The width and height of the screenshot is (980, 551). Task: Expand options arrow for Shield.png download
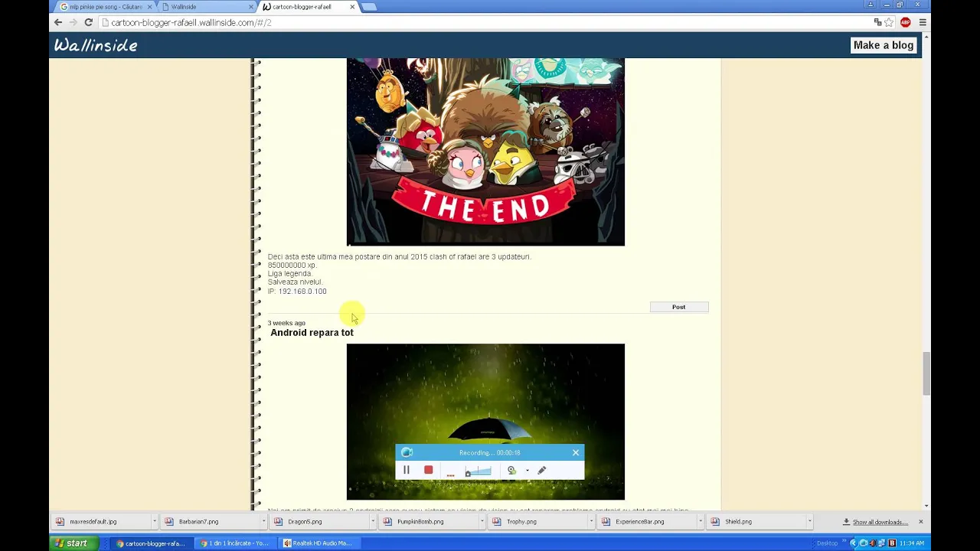(809, 522)
